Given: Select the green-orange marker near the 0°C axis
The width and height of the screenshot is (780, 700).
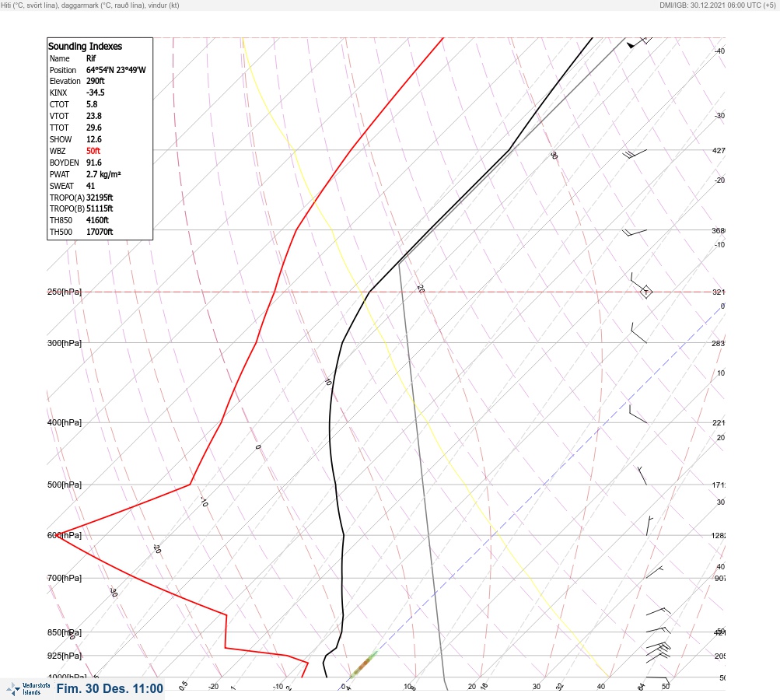Looking at the screenshot, I should (x=364, y=664).
